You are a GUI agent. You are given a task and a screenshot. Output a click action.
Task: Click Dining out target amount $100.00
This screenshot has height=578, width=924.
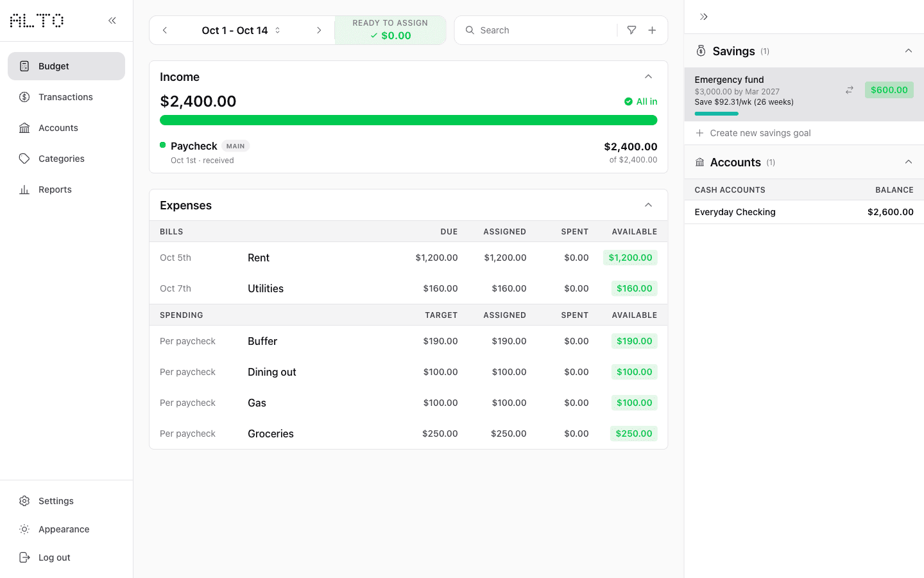tap(440, 372)
